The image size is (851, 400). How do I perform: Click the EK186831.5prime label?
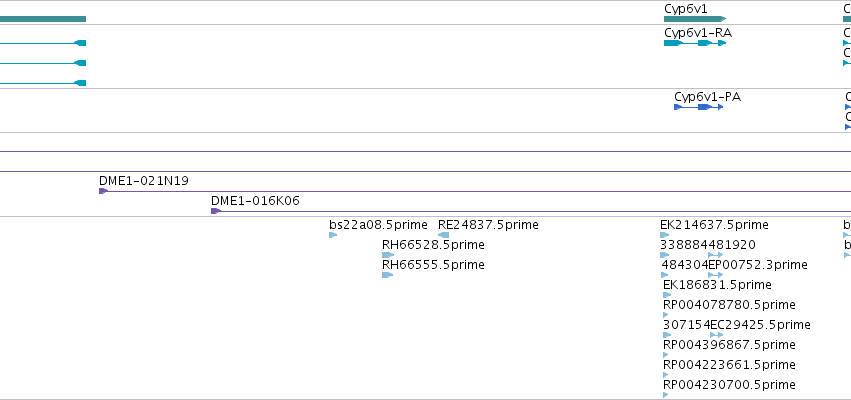pos(717,285)
